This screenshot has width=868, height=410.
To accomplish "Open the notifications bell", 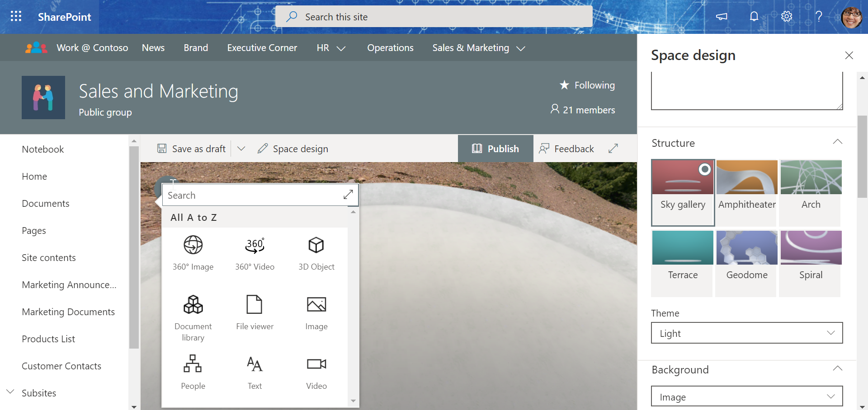I will click(x=754, y=16).
